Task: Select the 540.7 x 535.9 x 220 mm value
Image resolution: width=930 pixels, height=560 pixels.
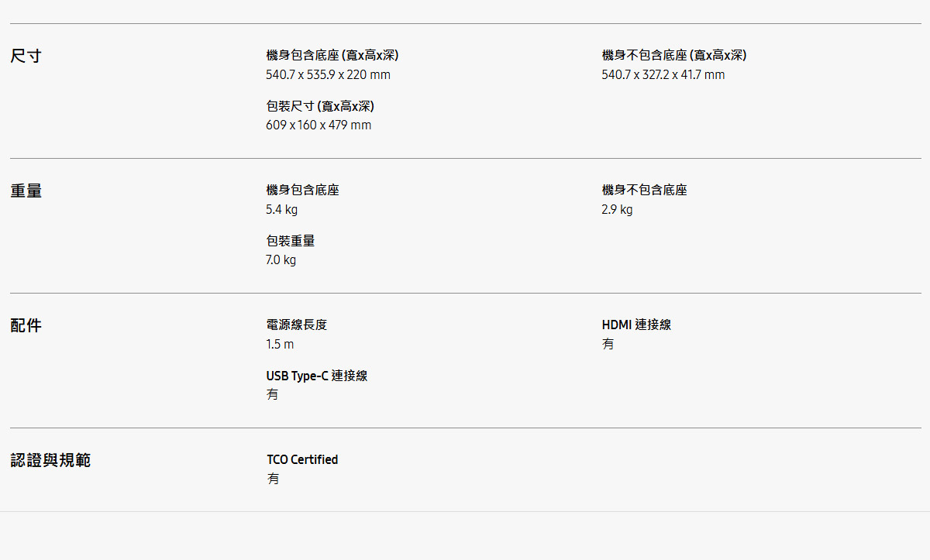Action: (328, 75)
